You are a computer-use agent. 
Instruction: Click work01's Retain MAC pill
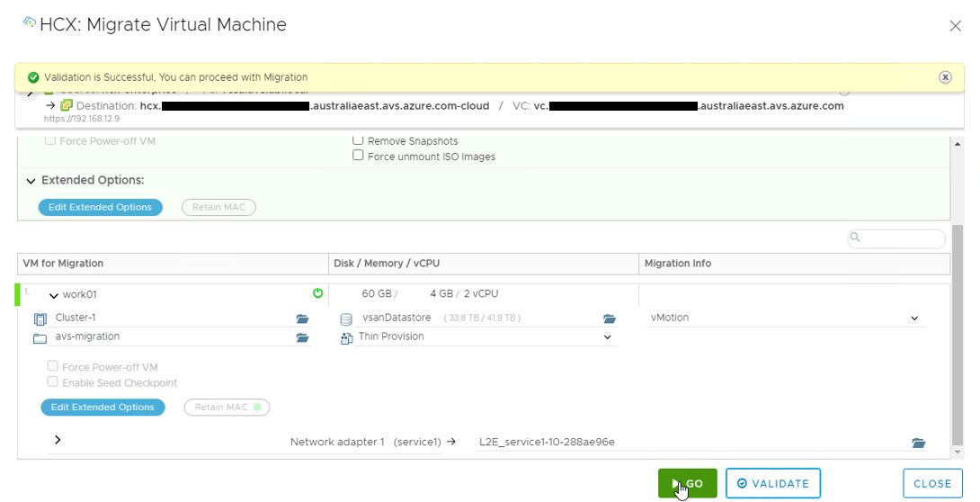[227, 407]
